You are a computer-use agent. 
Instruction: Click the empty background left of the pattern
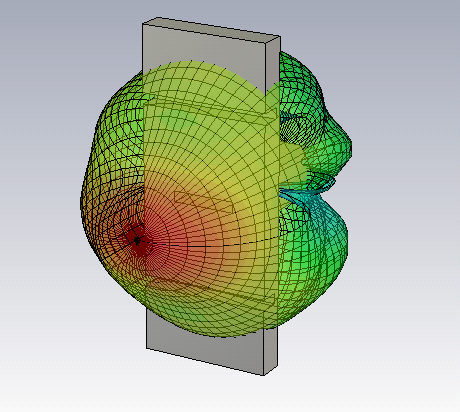coord(40,200)
